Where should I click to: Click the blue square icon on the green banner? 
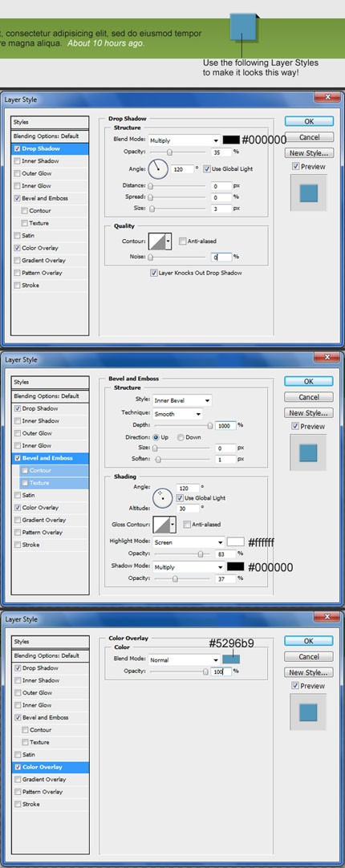click(x=243, y=27)
